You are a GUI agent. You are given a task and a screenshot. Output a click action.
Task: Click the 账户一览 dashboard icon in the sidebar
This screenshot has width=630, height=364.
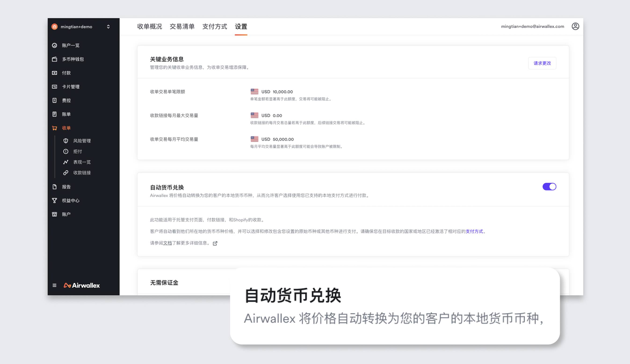[54, 45]
